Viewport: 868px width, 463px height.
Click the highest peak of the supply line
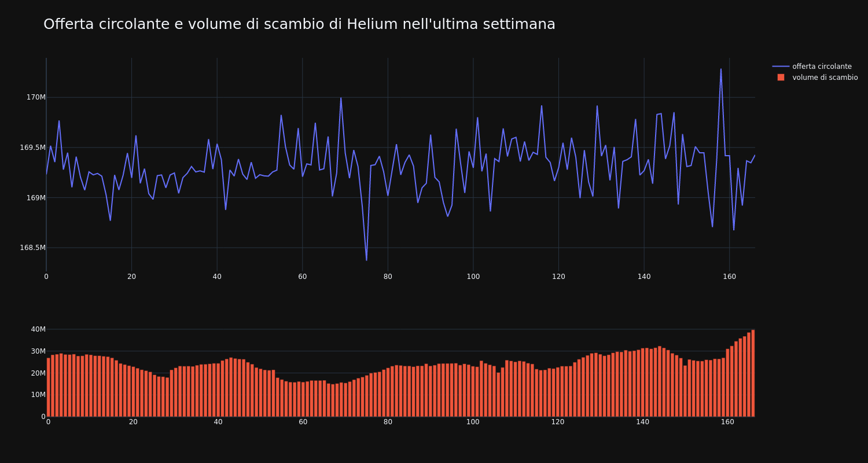point(720,69)
